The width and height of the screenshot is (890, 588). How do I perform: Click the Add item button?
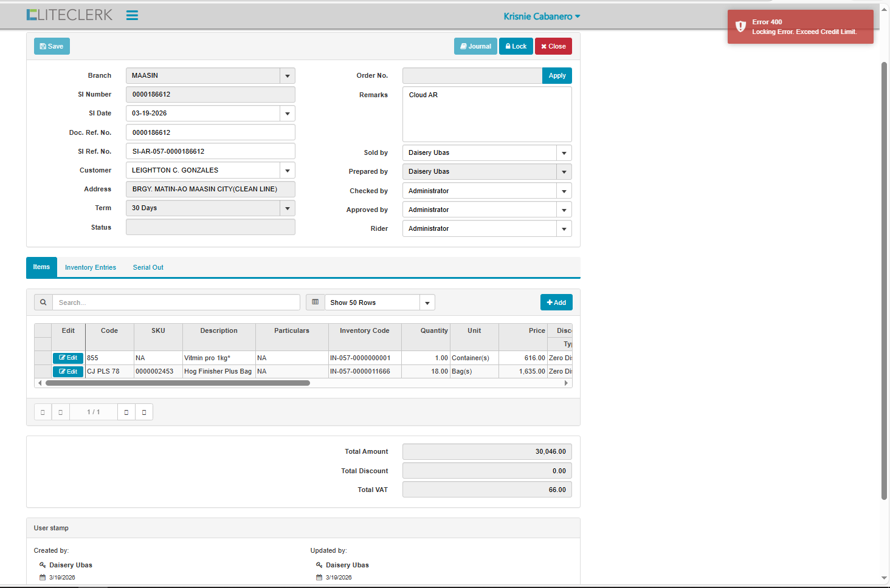coord(556,303)
